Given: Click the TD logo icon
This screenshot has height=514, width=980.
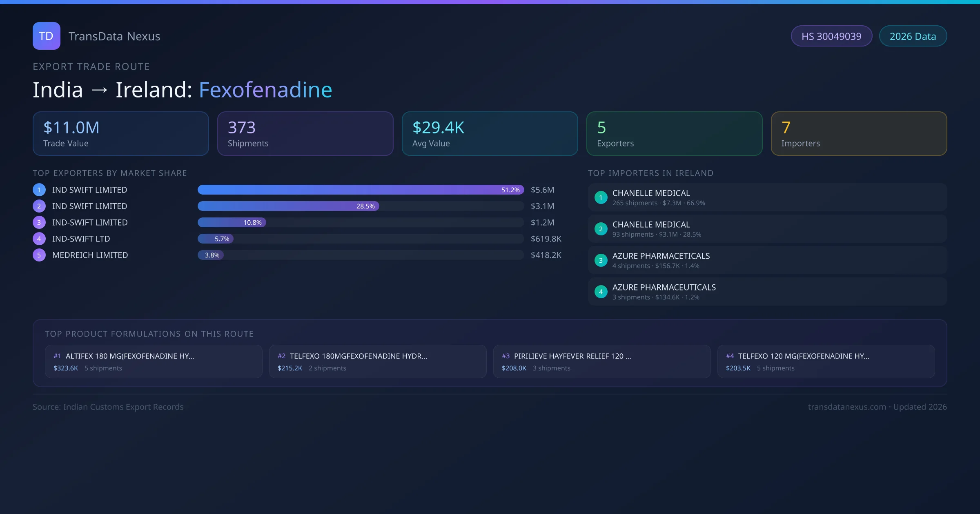Looking at the screenshot, I should (x=46, y=36).
